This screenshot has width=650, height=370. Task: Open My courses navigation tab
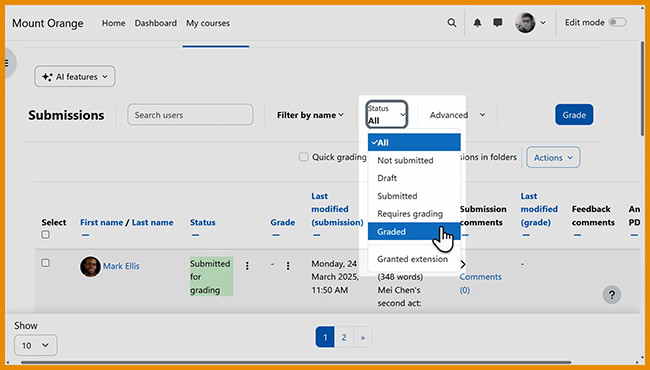(208, 23)
